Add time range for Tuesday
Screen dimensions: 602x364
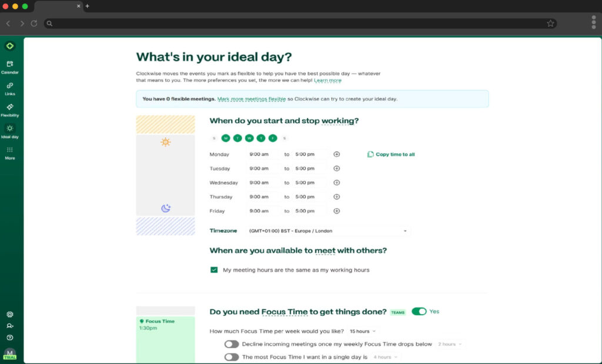(337, 169)
